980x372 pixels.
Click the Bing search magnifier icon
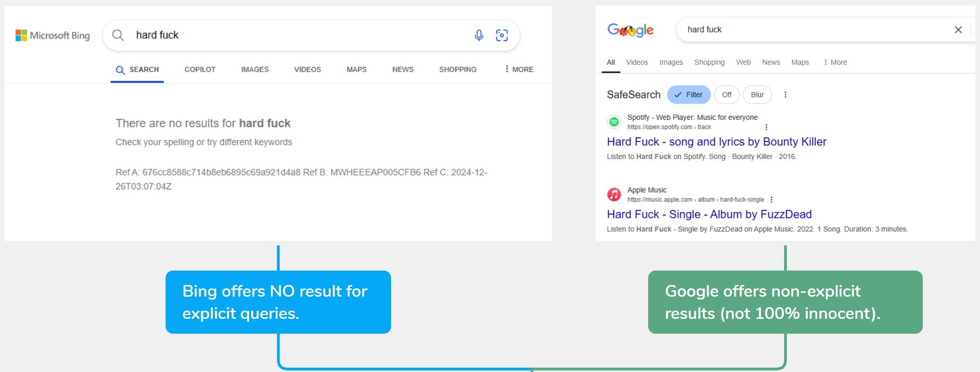118,35
